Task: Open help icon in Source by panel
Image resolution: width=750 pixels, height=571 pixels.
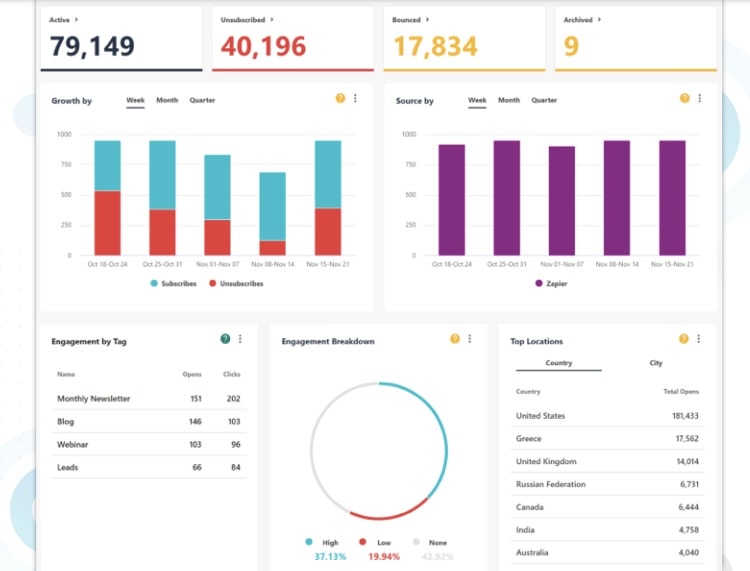Action: (684, 99)
